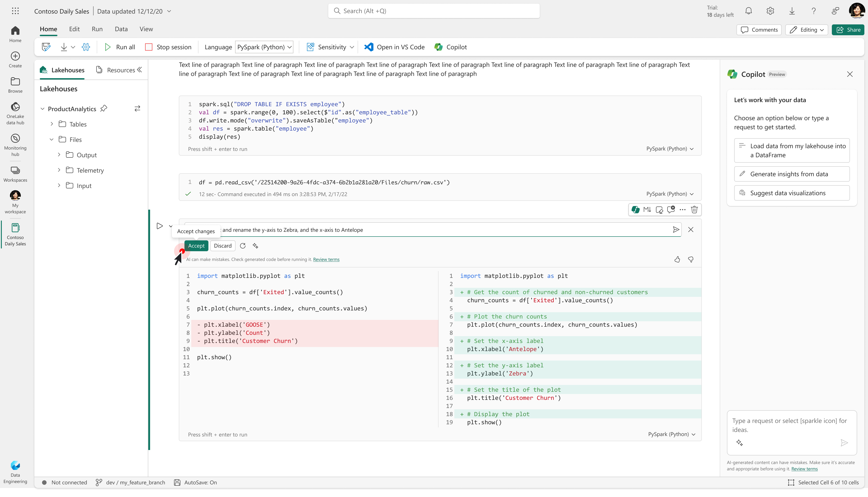868x497 pixels.
Task: Regenerate the Copilot suggestion icon
Action: [x=243, y=246]
